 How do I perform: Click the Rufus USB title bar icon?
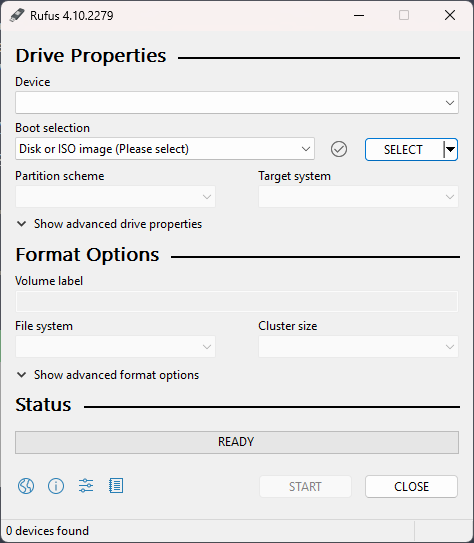(x=17, y=15)
